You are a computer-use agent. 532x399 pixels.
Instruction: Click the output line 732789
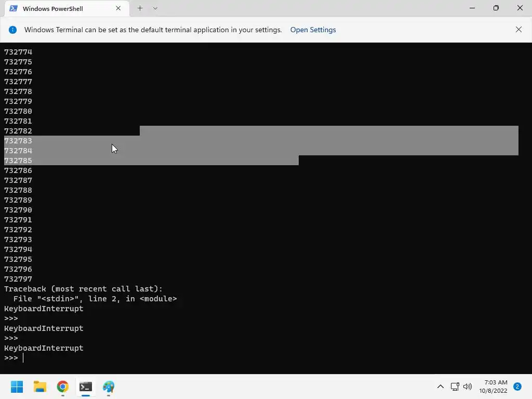(x=18, y=200)
